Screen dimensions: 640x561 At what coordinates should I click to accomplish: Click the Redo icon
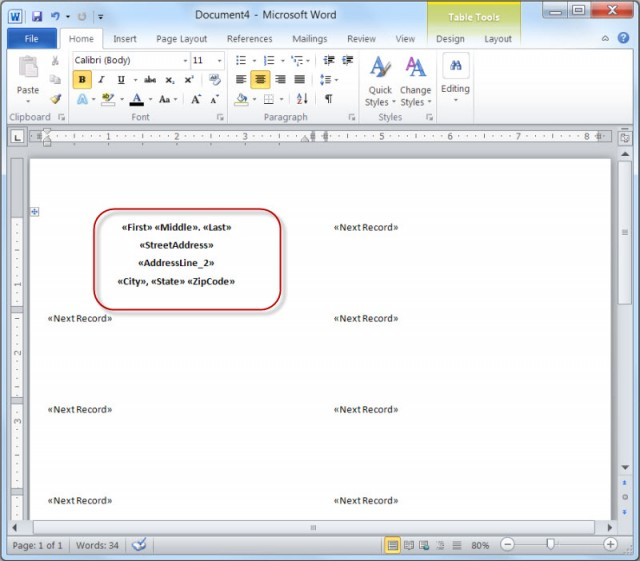tap(82, 16)
